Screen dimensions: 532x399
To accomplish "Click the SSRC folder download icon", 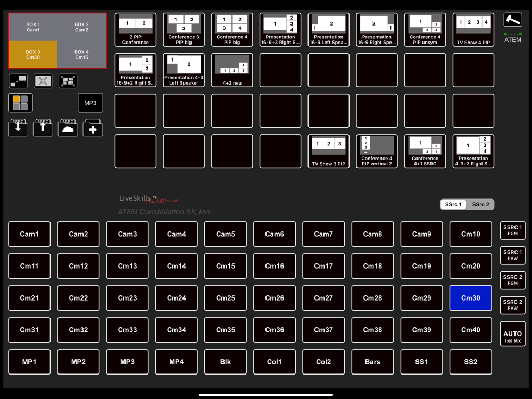I will pos(18,128).
